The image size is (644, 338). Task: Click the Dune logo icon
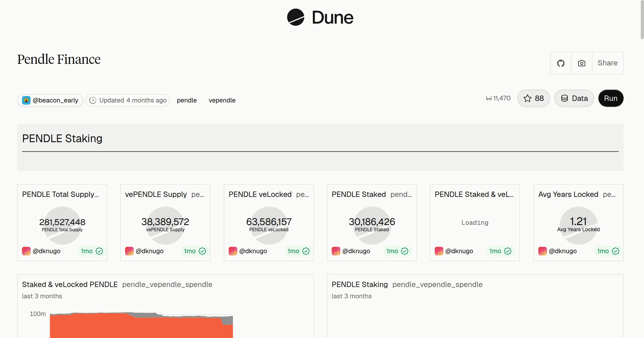pyautogui.click(x=295, y=17)
